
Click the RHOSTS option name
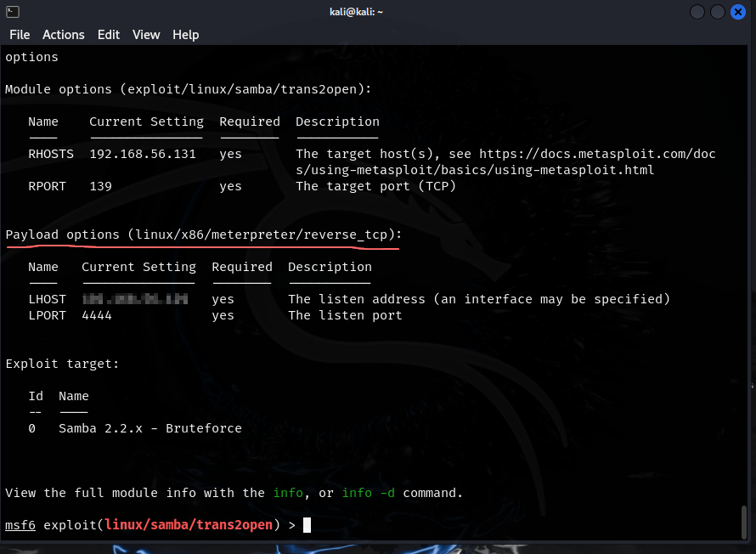(x=51, y=154)
